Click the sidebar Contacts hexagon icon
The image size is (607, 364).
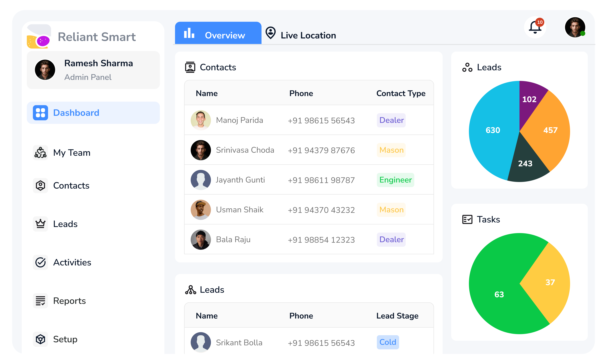40,185
